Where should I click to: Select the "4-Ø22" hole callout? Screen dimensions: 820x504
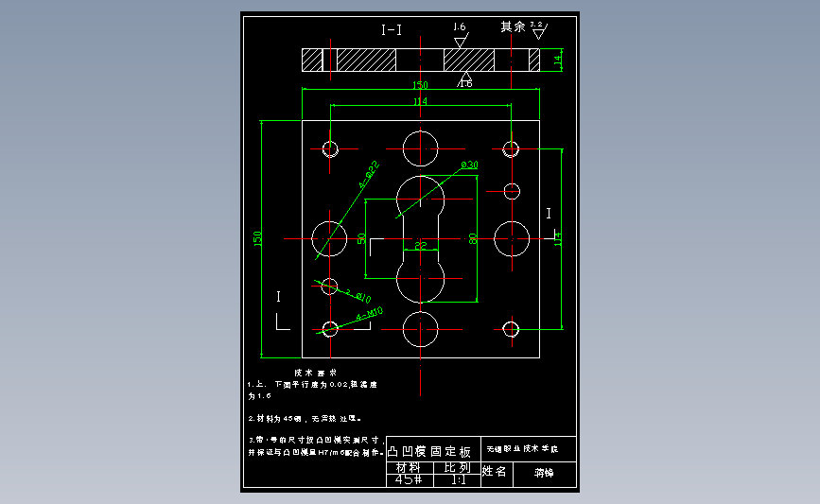pos(369,175)
